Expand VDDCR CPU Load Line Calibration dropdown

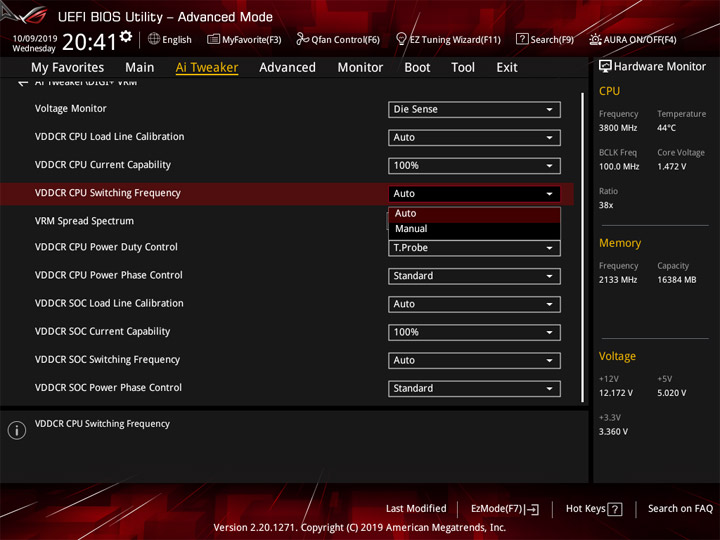pyautogui.click(x=474, y=138)
